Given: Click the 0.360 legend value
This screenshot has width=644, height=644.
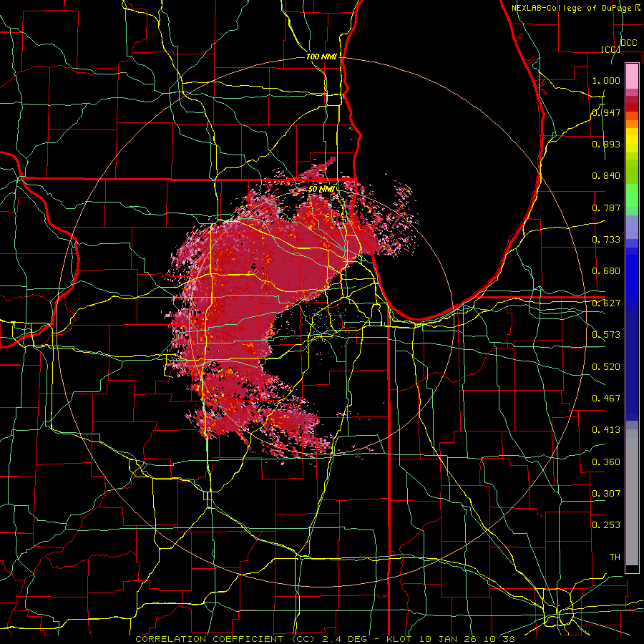Looking at the screenshot, I should pos(606,462).
